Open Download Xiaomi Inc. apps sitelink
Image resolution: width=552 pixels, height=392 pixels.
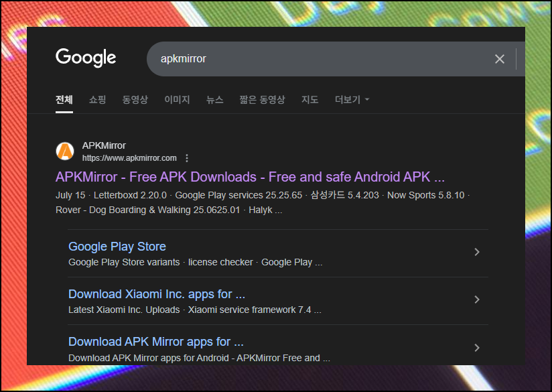click(x=157, y=294)
